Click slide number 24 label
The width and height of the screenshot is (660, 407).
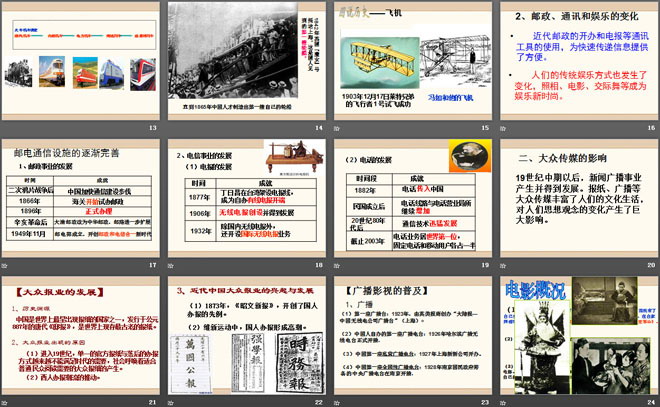[x=652, y=402]
